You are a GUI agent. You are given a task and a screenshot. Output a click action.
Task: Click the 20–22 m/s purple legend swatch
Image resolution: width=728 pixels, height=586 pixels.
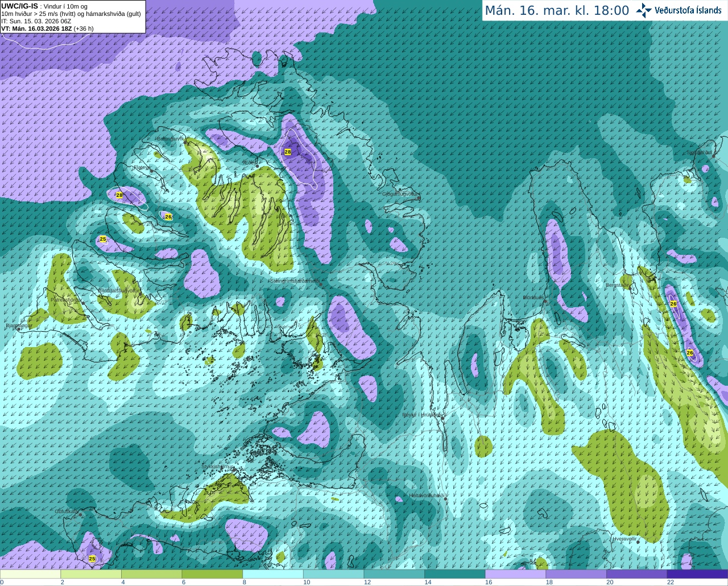[637, 574]
